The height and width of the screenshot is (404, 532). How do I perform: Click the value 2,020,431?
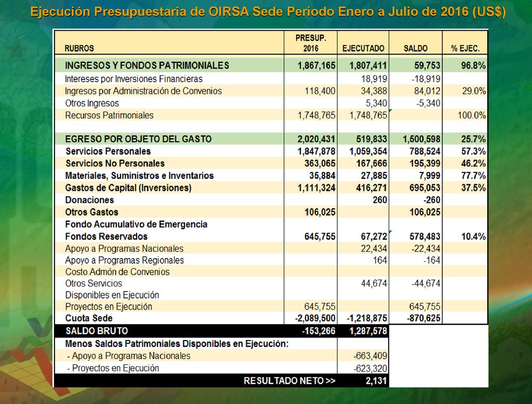pos(316,139)
